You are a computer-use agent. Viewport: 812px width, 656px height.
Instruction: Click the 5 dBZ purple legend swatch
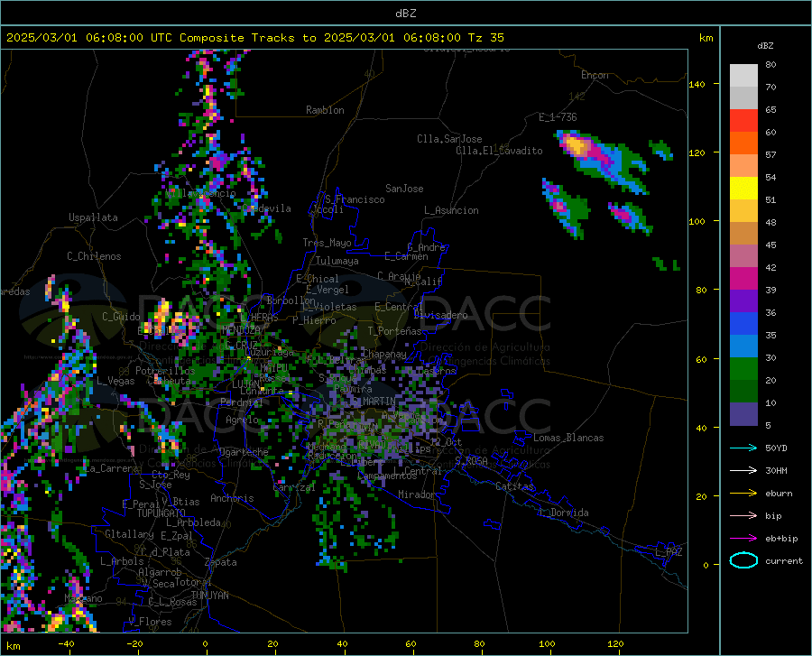(x=743, y=414)
